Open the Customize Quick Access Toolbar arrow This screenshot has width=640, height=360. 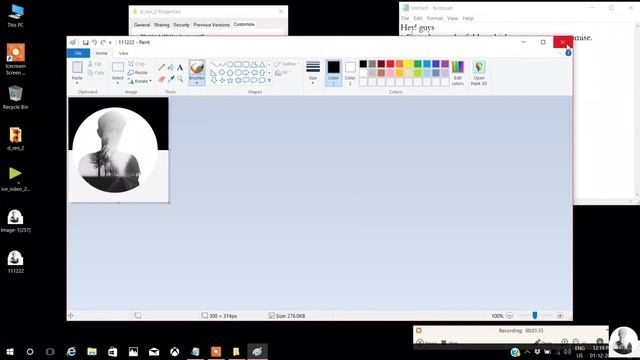110,42
